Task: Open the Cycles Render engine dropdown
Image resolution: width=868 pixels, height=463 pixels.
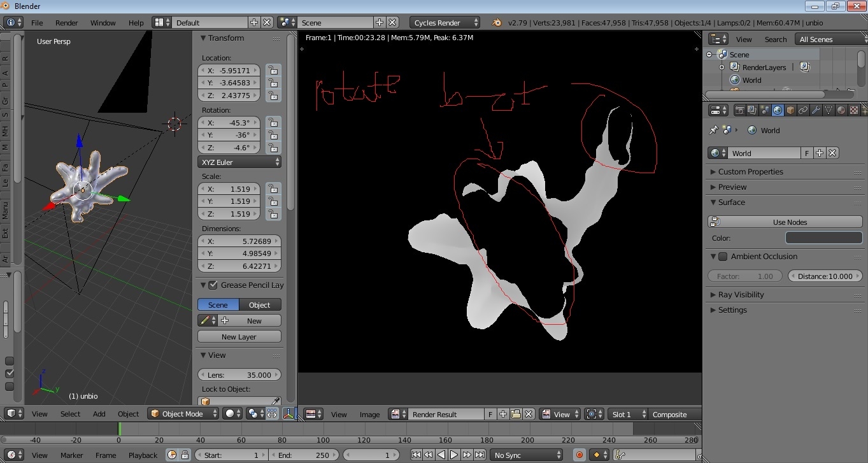Action: click(445, 22)
